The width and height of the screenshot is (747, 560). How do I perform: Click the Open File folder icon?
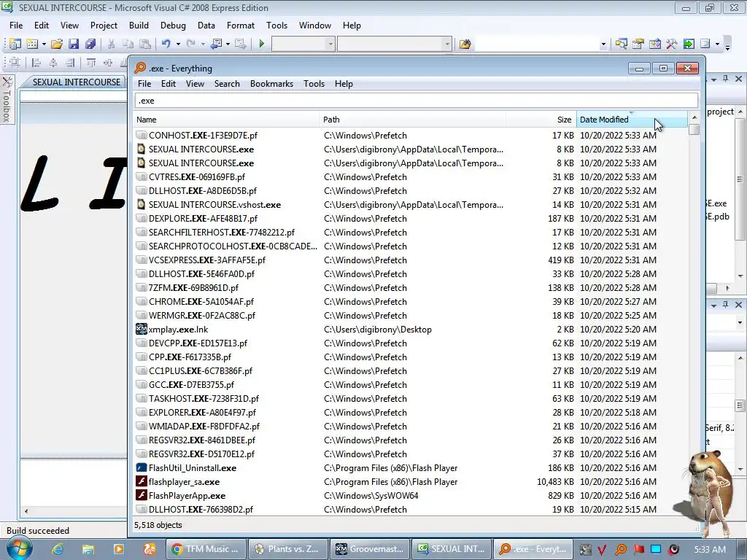point(57,44)
